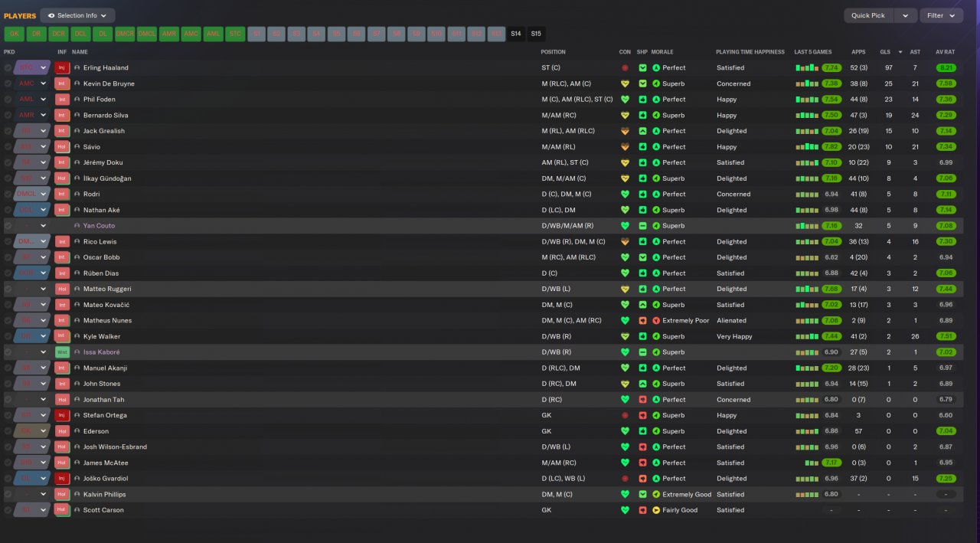Click Phil Foden's green heart condition icon
This screenshot has width=980, height=543.
click(x=625, y=100)
